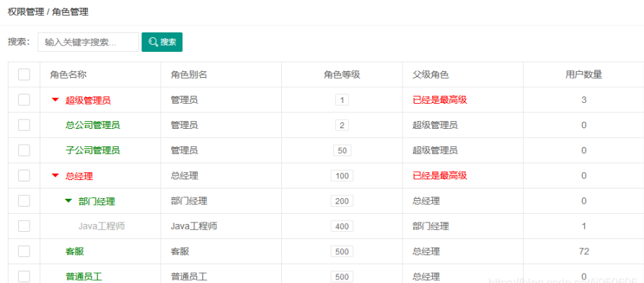
Task: Check the 子公司管理员 row checkbox
Action: coord(24,151)
